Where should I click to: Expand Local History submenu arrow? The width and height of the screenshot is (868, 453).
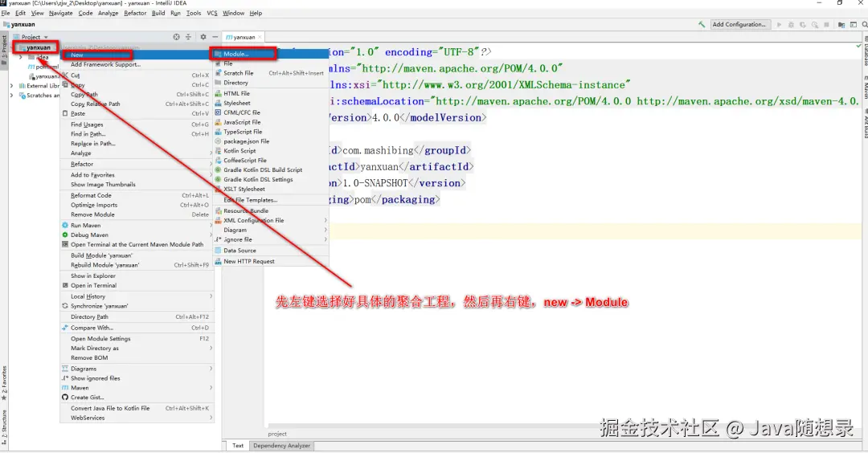[211, 296]
